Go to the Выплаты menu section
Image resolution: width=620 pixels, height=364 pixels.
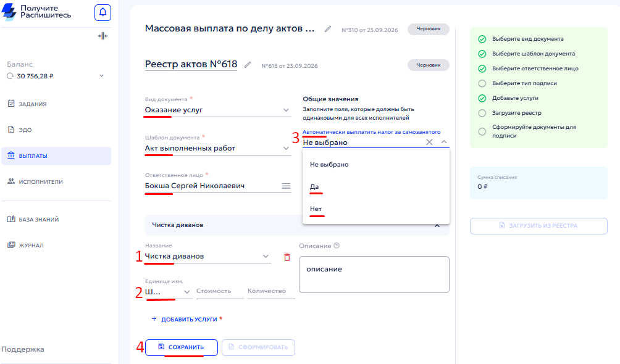click(x=56, y=155)
